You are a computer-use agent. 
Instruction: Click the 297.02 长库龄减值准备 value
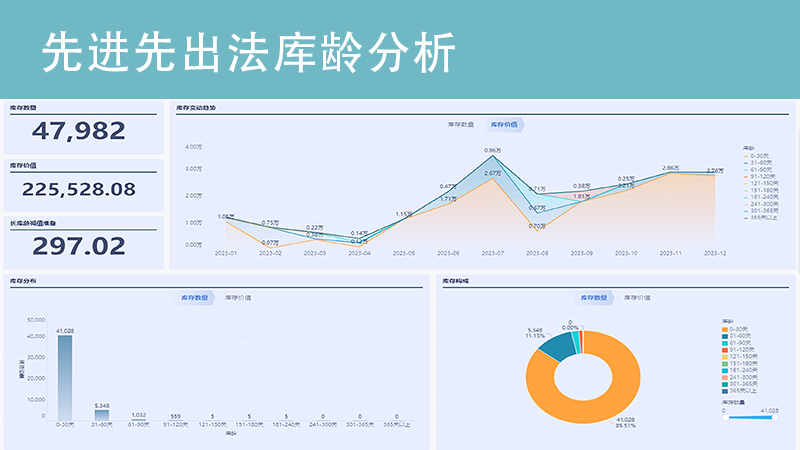click(x=79, y=246)
